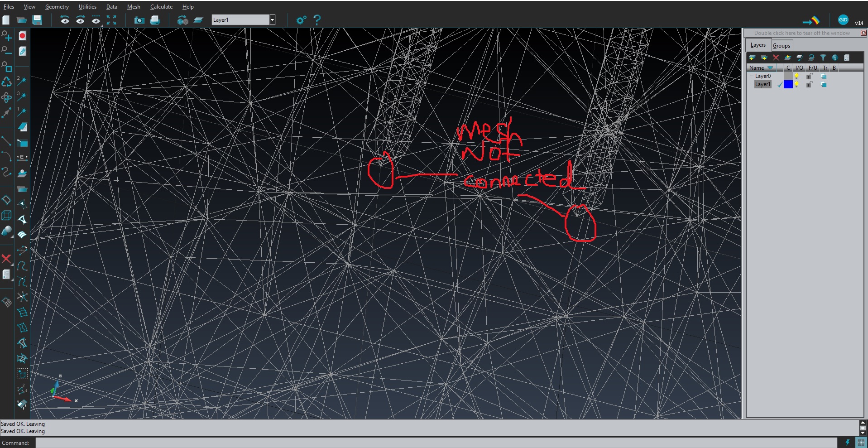Click the Name column sort arrow

(770, 68)
